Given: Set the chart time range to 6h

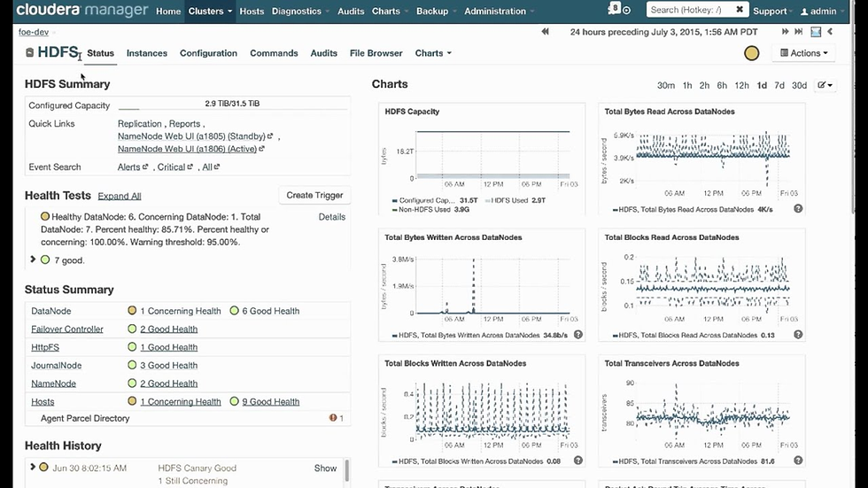Looking at the screenshot, I should coord(722,85).
